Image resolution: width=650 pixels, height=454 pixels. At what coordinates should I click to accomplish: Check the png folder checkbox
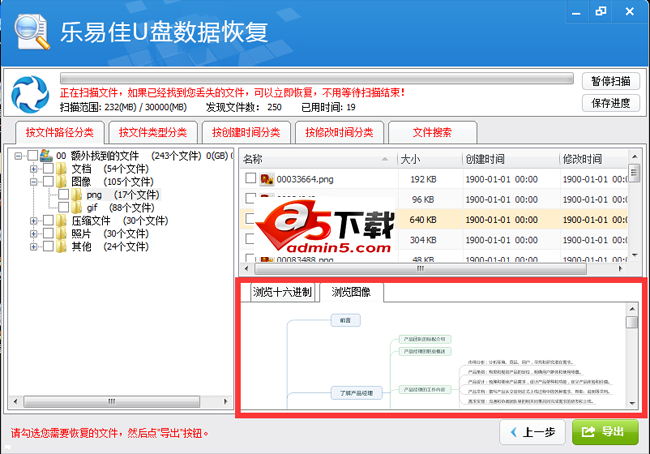[63, 194]
